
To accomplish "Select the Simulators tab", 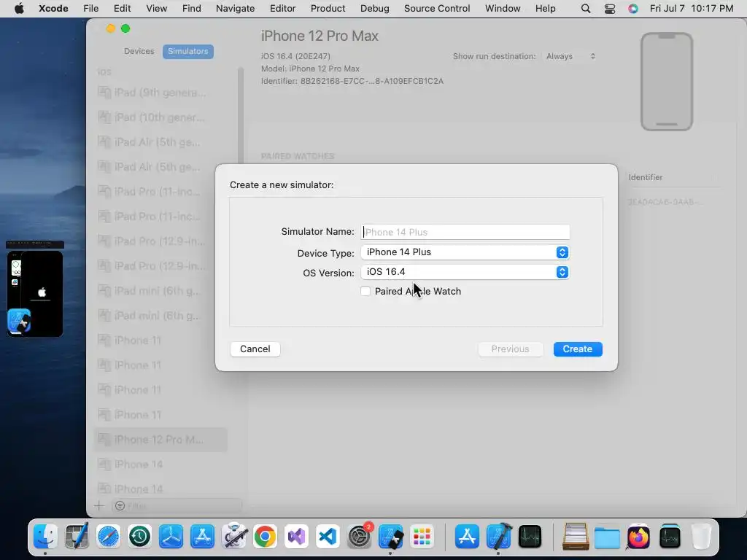I will click(187, 52).
